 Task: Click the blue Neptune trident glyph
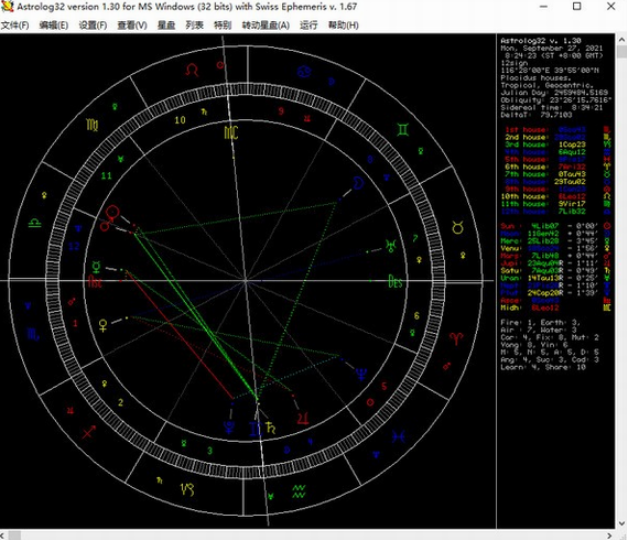[359, 371]
